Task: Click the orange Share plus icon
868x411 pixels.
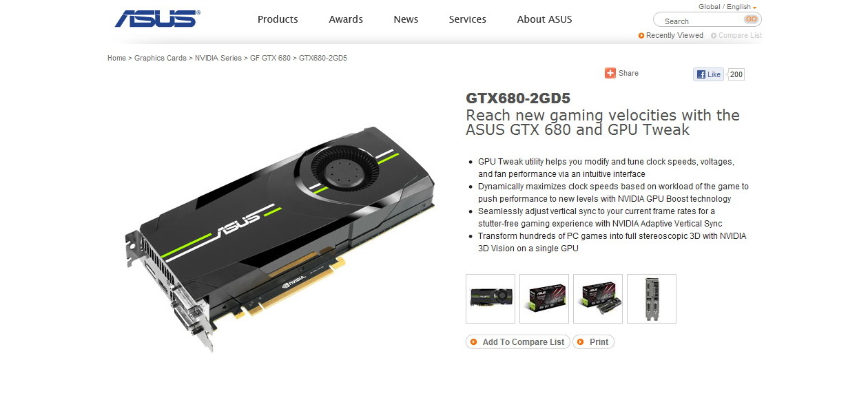Action: click(x=610, y=73)
